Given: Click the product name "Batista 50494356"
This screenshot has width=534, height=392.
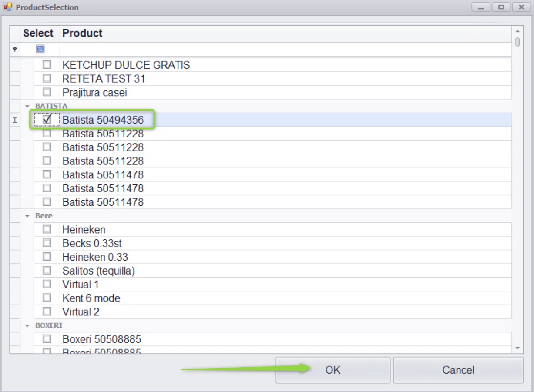Looking at the screenshot, I should click(x=103, y=120).
